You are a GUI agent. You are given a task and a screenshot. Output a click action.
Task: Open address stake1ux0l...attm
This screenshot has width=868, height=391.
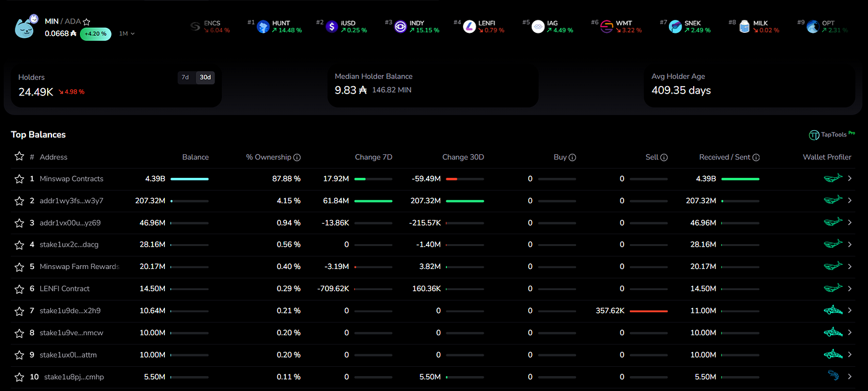tap(68, 355)
